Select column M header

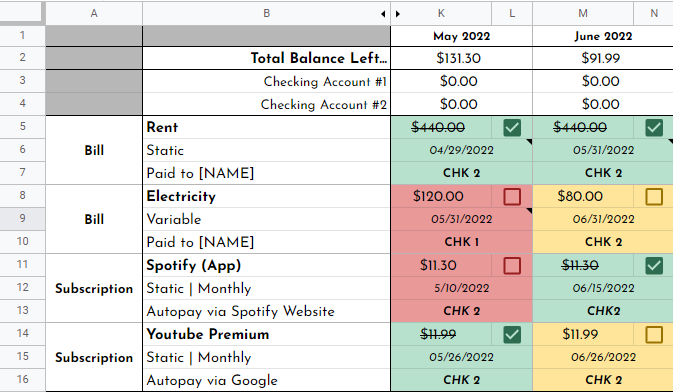click(583, 13)
